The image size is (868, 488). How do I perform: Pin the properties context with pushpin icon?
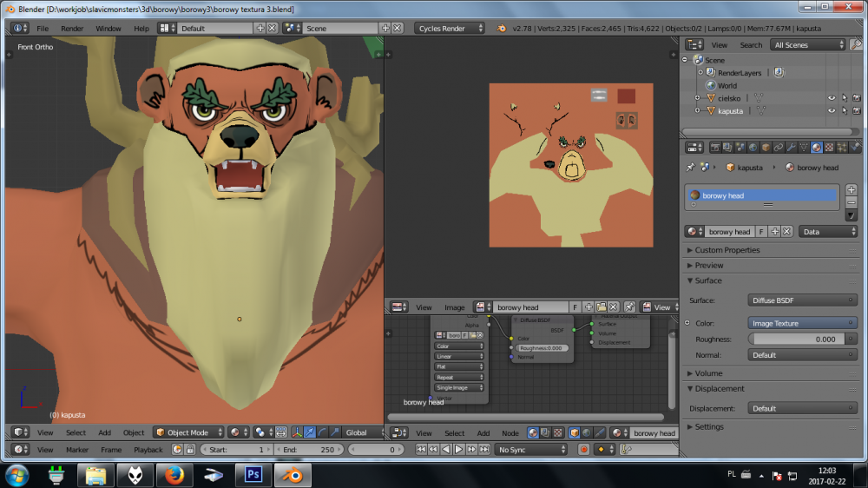point(690,168)
